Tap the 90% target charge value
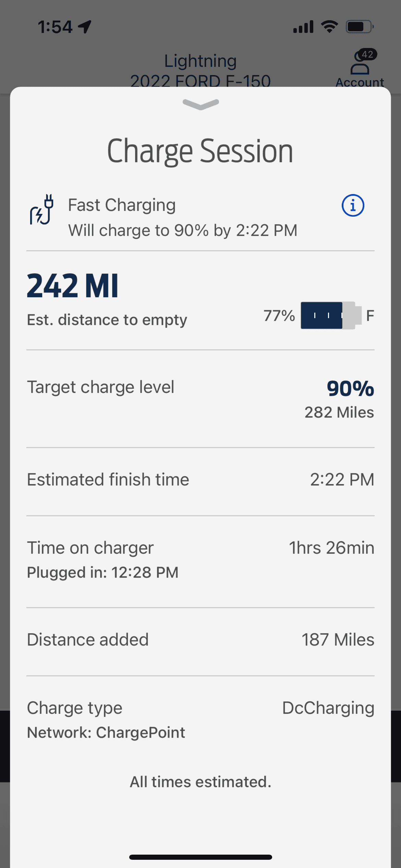Viewport: 401px width, 868px height. tap(350, 389)
